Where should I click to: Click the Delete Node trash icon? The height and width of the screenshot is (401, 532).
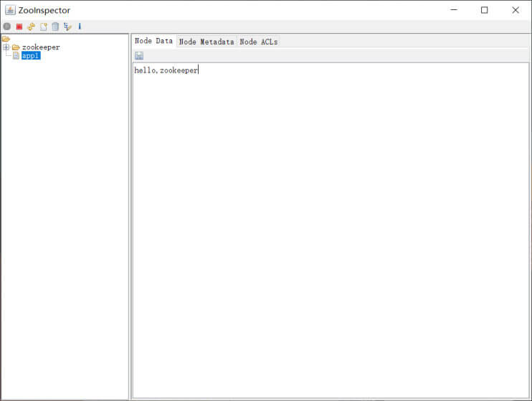pos(55,27)
